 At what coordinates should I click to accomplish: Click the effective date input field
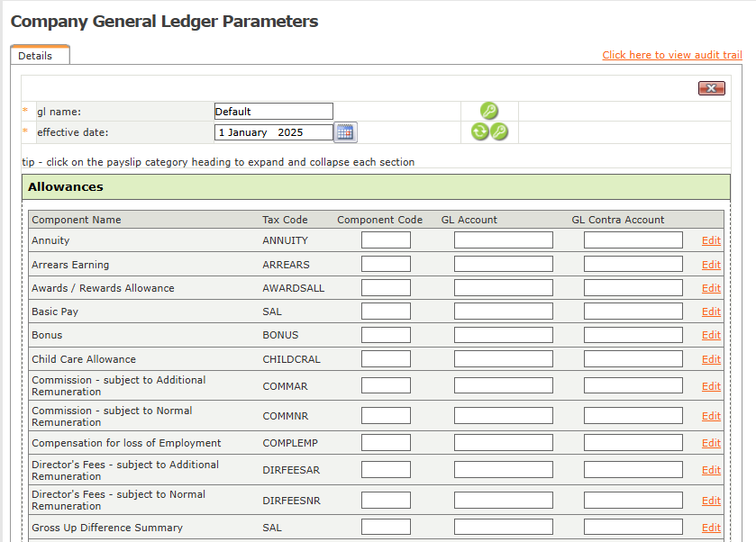pos(273,132)
